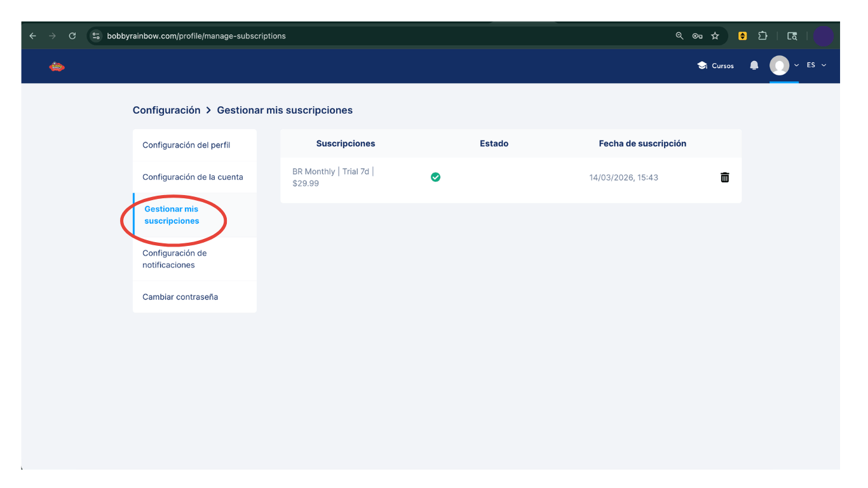This screenshot has width=868, height=488.
Task: Click the Configuración breadcrumb
Action: (166, 110)
